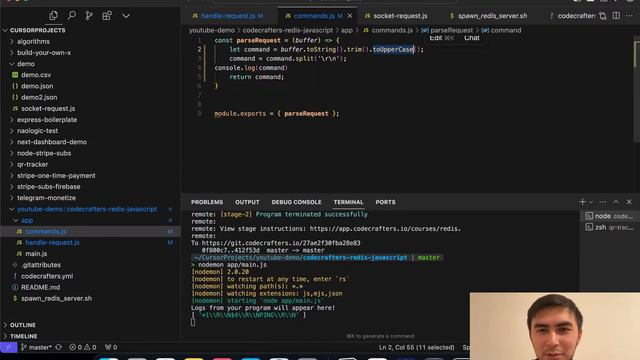Open spawn_redis_server.sh in explorer

pyautogui.click(x=56, y=298)
